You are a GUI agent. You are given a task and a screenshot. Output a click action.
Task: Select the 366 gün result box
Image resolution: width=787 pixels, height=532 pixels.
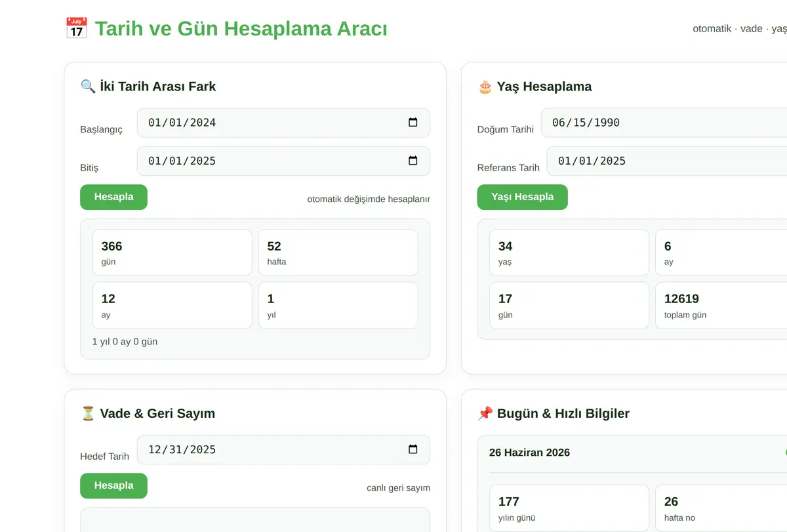(172, 253)
